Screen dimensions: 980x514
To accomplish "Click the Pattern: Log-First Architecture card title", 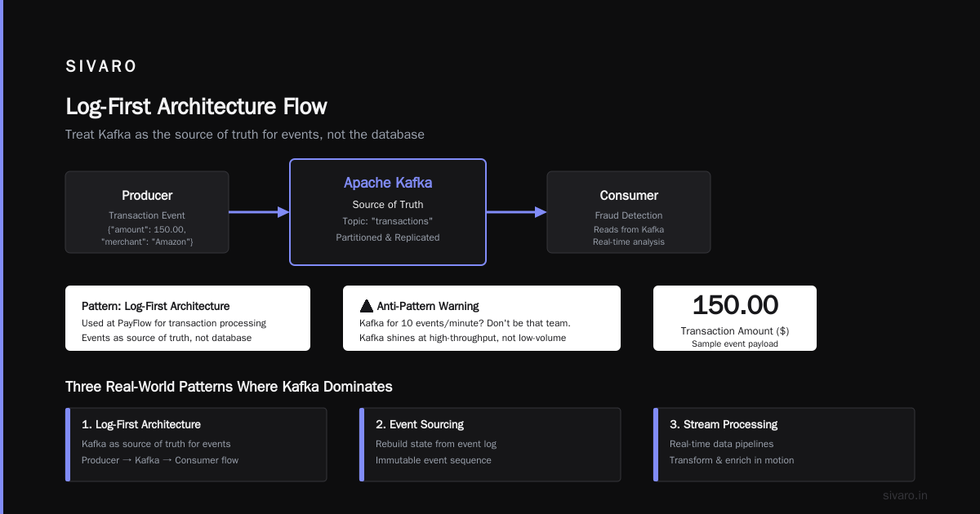I will point(156,306).
